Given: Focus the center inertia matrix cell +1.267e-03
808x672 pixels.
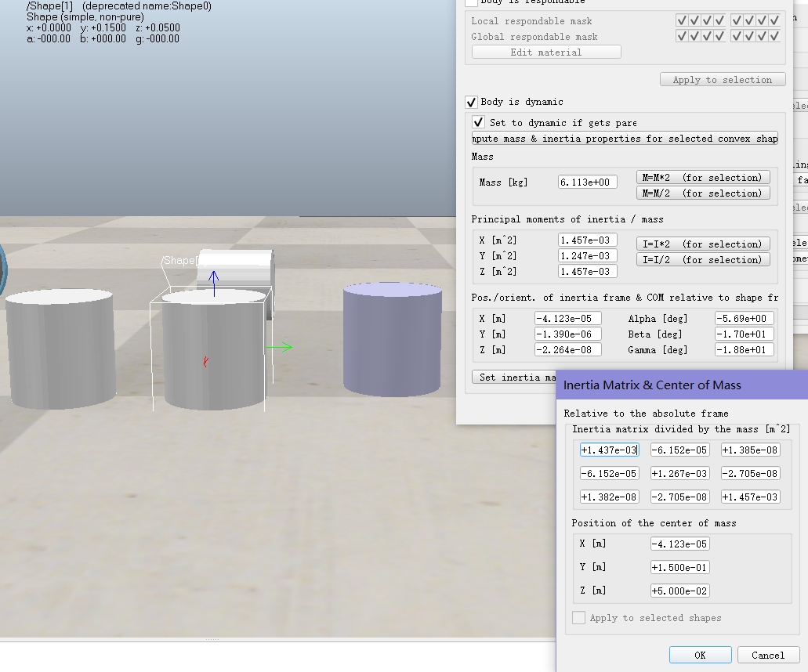Looking at the screenshot, I should tap(679, 473).
